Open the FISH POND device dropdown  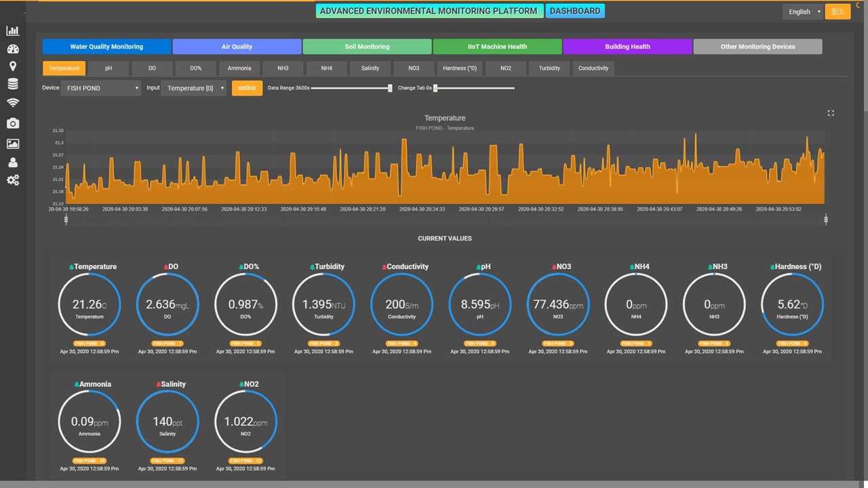coord(100,87)
